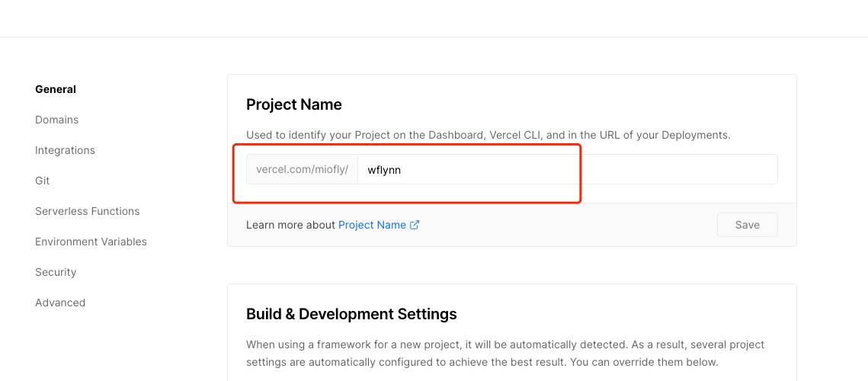The height and width of the screenshot is (381, 868).
Task: Open the Advanced settings section
Action: pos(59,303)
